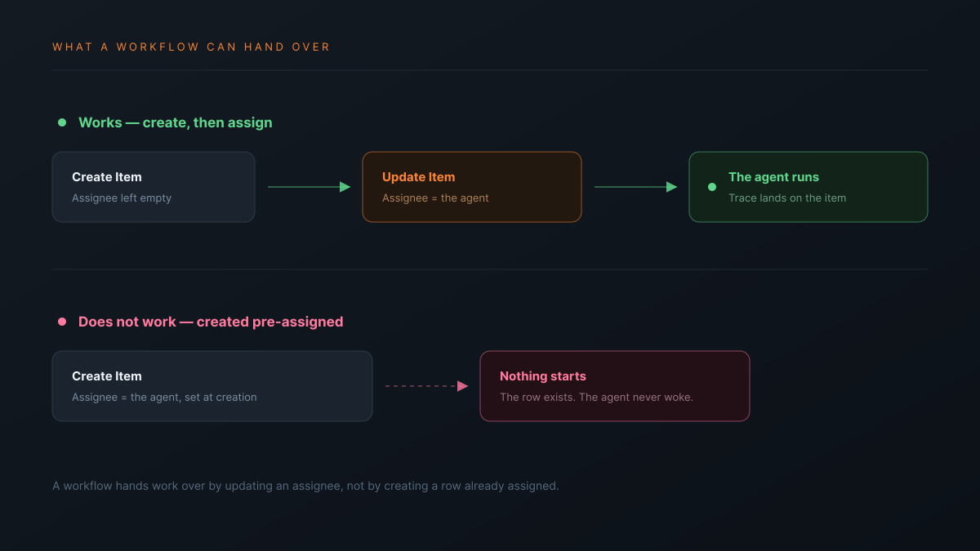This screenshot has height=551, width=980.
Task: Select the 'Nothing starts' heading
Action: point(543,376)
